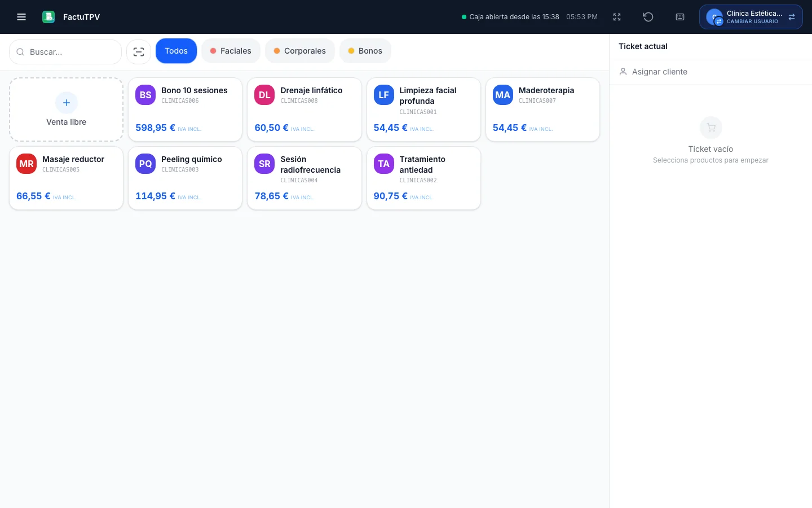
Task: Show only Bonos category
Action: tap(365, 51)
